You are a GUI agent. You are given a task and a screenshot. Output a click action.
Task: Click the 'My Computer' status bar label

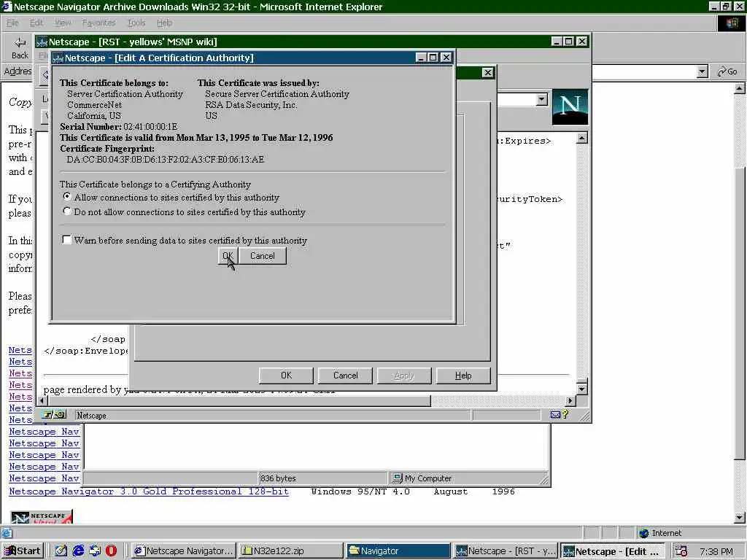point(427,478)
